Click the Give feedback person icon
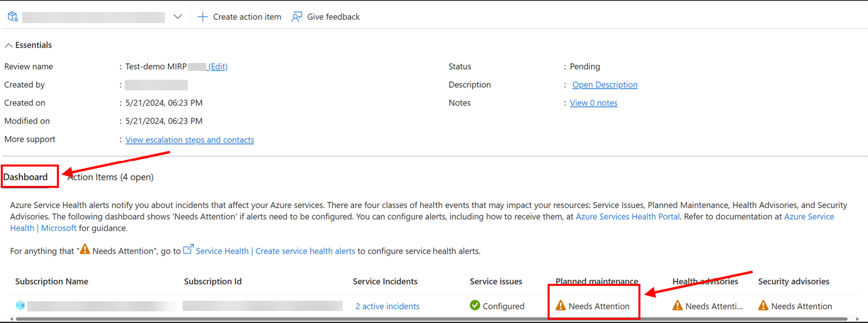The width and height of the screenshot is (868, 323). (x=297, y=17)
